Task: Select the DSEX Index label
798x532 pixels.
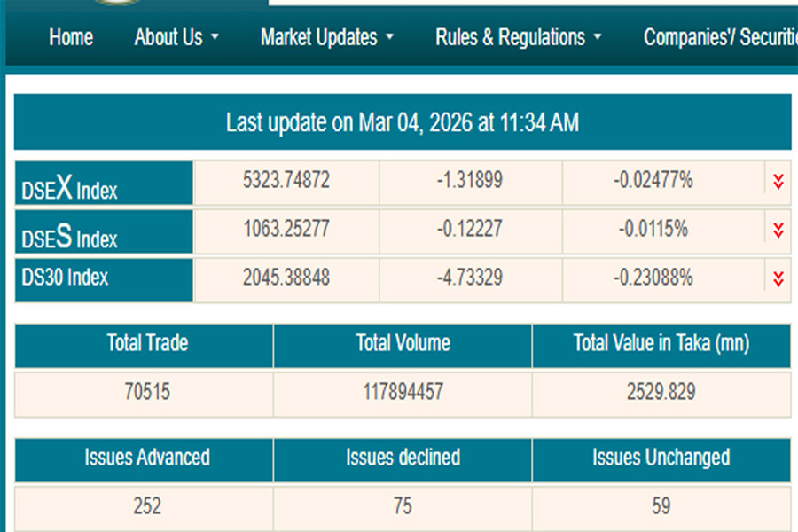Action: point(69,186)
